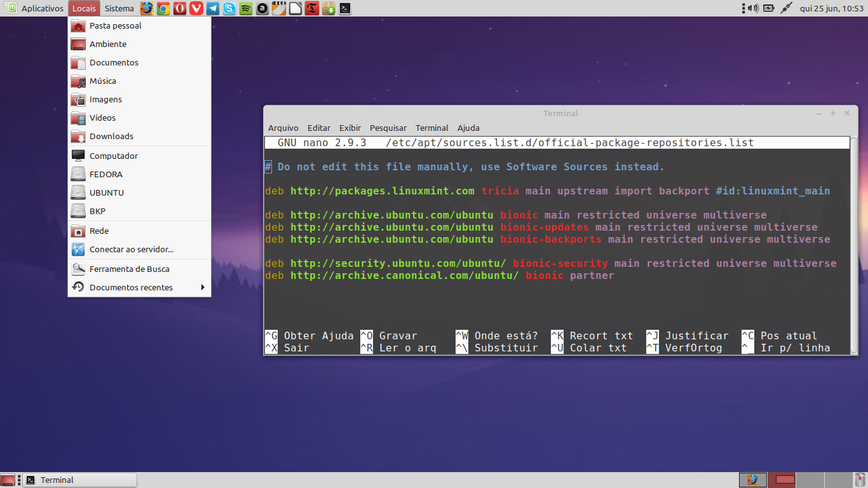Launch Skype from the panel
The width and height of the screenshot is (868, 488).
pyautogui.click(x=229, y=8)
